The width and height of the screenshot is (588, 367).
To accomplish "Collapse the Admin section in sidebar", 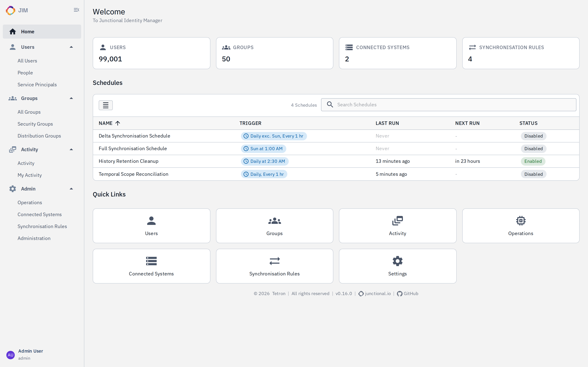I will pyautogui.click(x=71, y=189).
